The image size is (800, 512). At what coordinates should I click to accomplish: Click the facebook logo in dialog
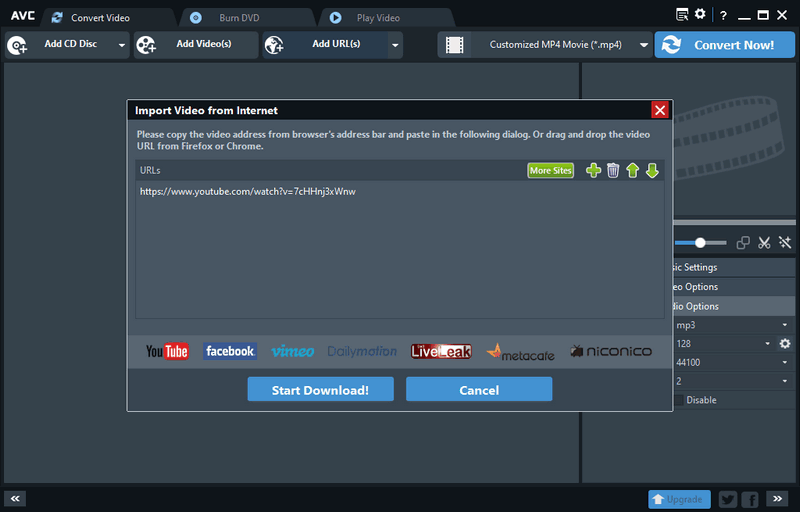(x=230, y=351)
